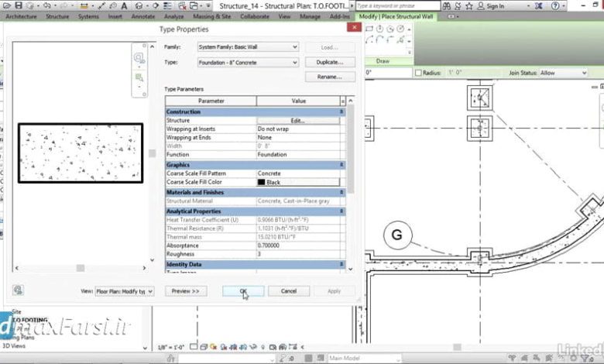The height and width of the screenshot is (364, 604).
Task: Click the Duplicate... button
Action: (x=330, y=63)
